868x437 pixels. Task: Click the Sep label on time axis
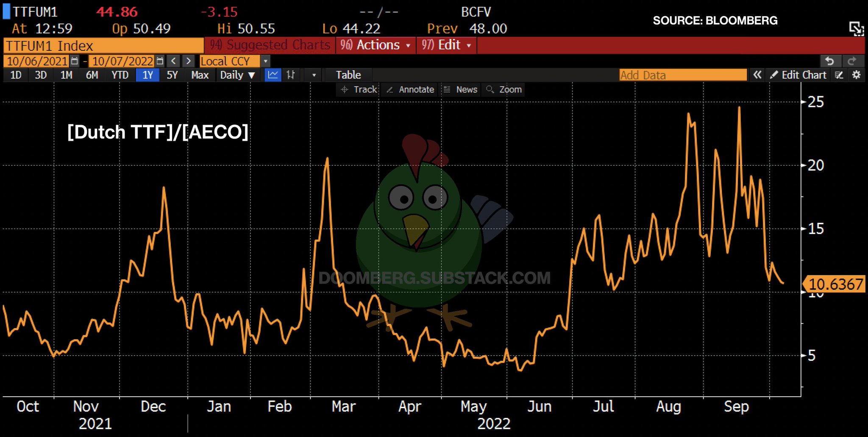pos(736,406)
